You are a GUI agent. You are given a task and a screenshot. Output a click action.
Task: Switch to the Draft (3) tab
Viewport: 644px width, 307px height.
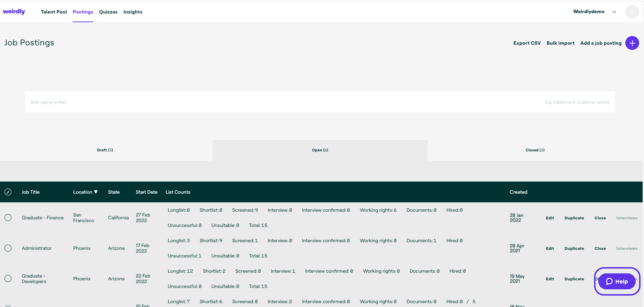(x=105, y=150)
